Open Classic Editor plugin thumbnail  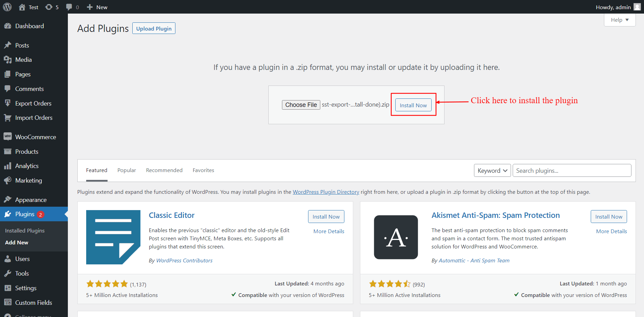(x=113, y=237)
